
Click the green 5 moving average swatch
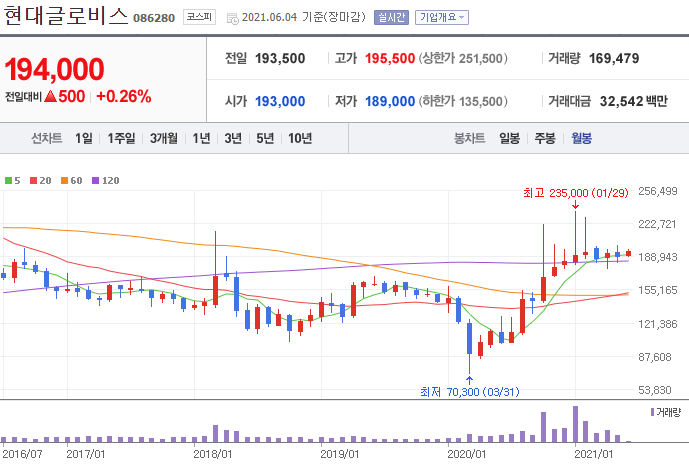pyautogui.click(x=8, y=181)
